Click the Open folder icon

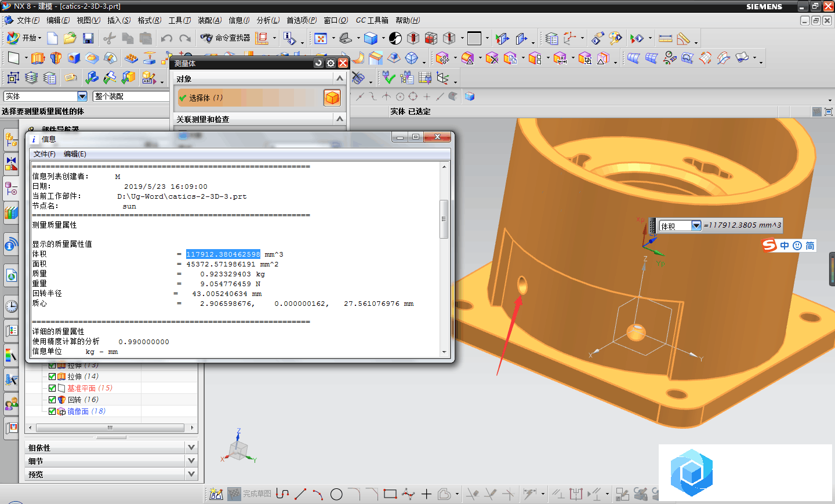pos(70,38)
